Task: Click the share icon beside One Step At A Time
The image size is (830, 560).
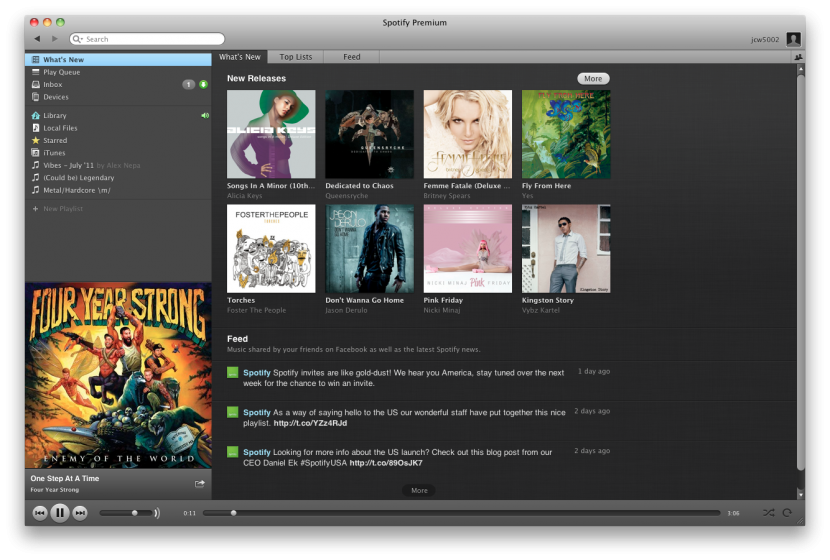Action: point(199,484)
